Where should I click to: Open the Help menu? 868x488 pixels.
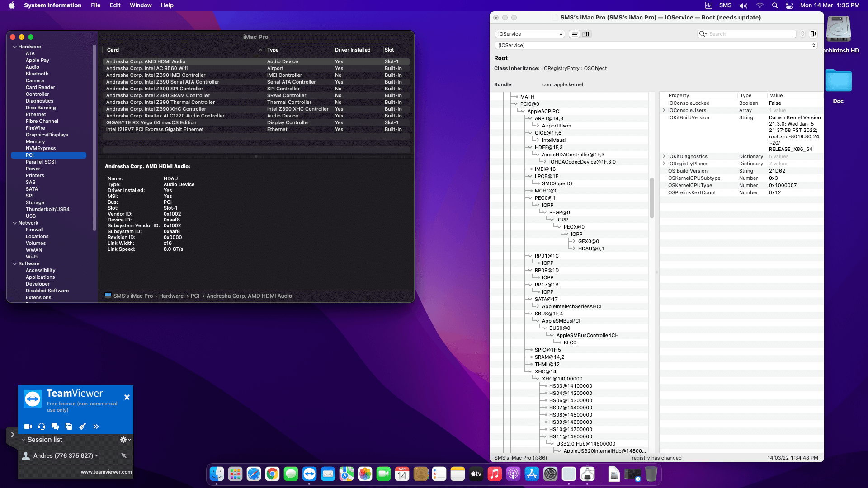point(167,5)
